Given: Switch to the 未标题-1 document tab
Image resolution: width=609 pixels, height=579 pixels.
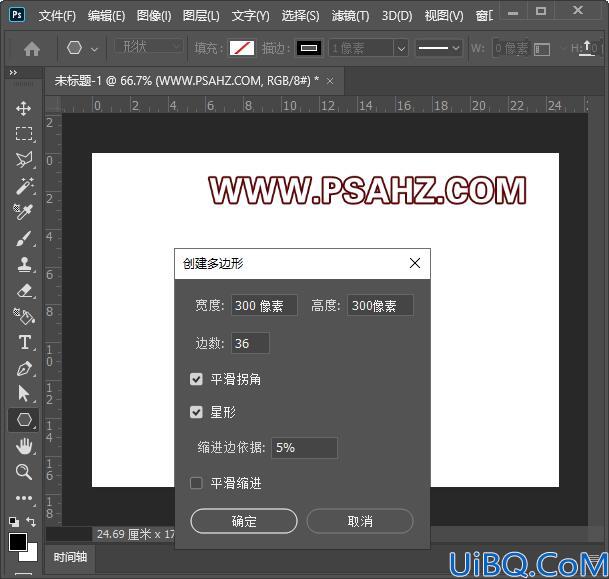Looking at the screenshot, I should click(x=186, y=81).
